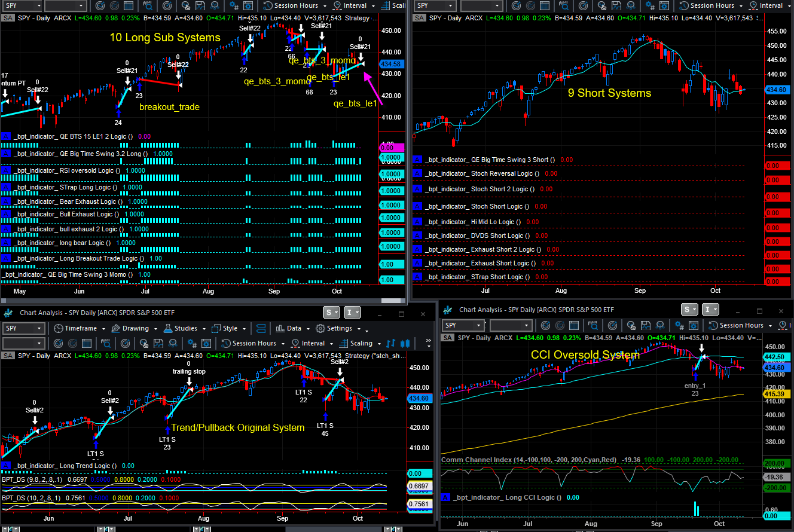Click first circular target icon in Trend/Pullback toolbar
This screenshot has height=532, width=794.
pyautogui.click(x=59, y=343)
